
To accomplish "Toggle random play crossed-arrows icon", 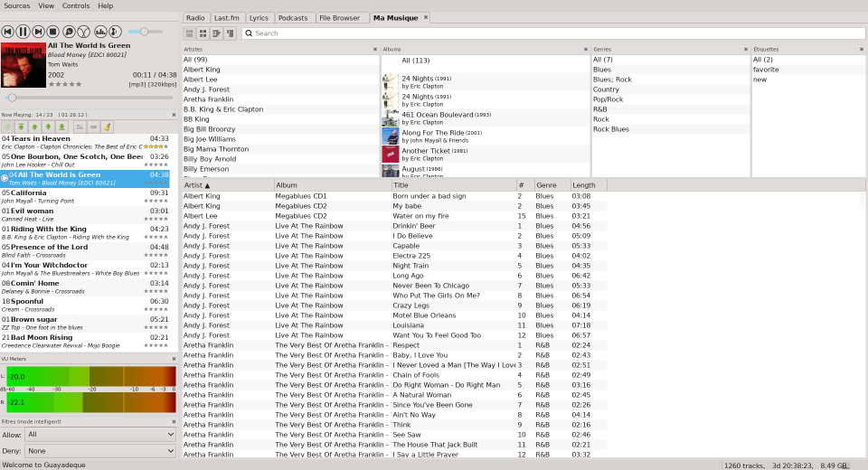I will pos(84,33).
